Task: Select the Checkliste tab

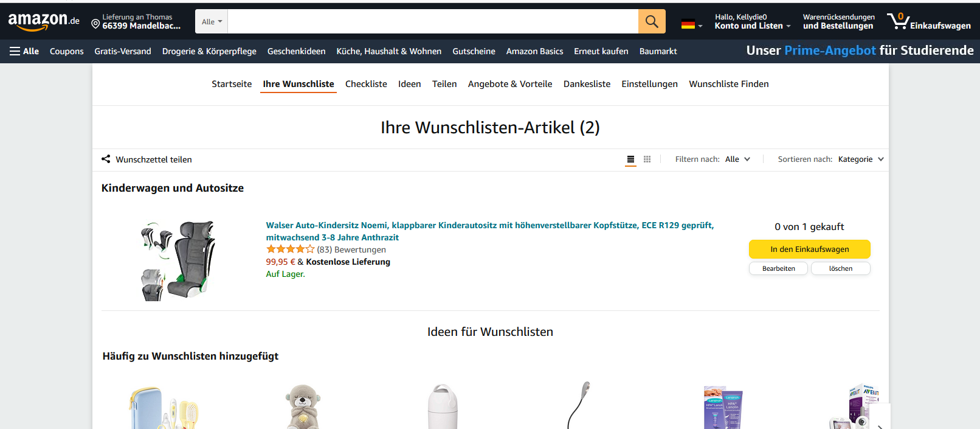Action: pyautogui.click(x=366, y=84)
